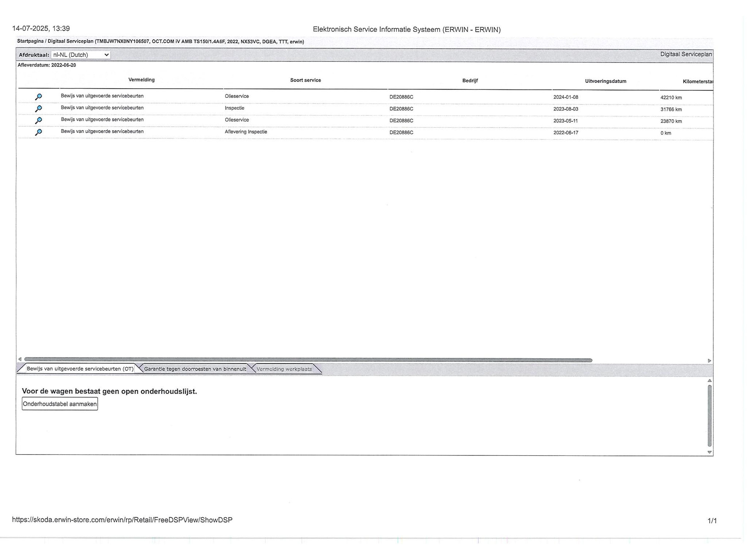Viewport: 747px width, 560px height.
Task: Sort by Soort service column header
Action: point(305,80)
